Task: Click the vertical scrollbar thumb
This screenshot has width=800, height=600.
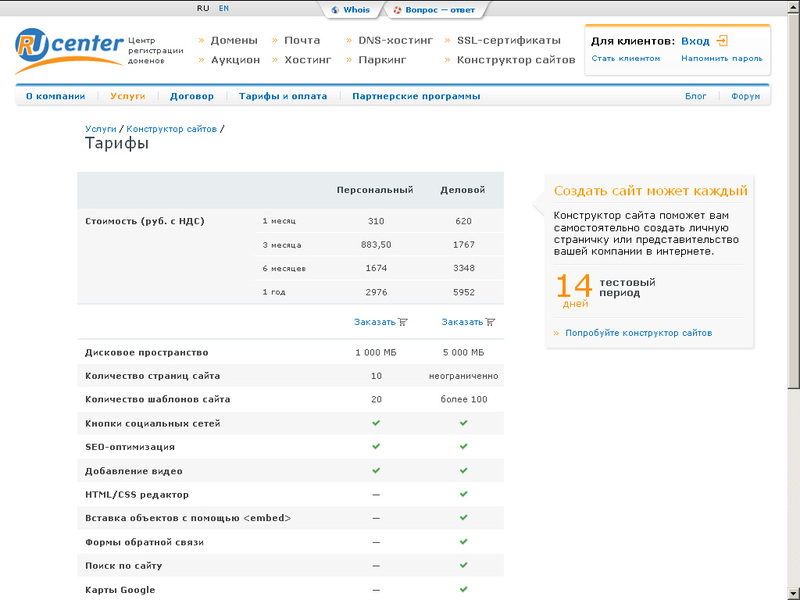Action: pos(793,203)
